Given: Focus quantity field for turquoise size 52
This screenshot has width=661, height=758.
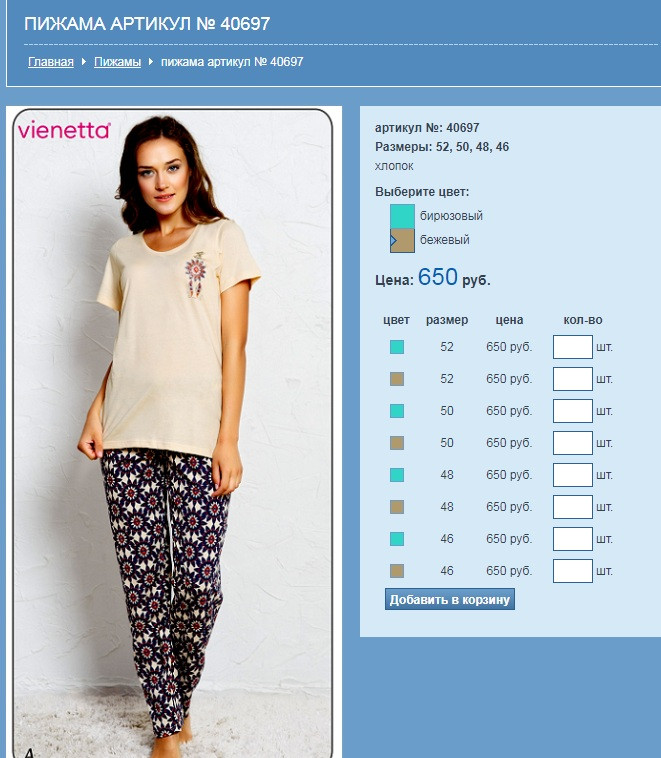Looking at the screenshot, I should [x=573, y=347].
